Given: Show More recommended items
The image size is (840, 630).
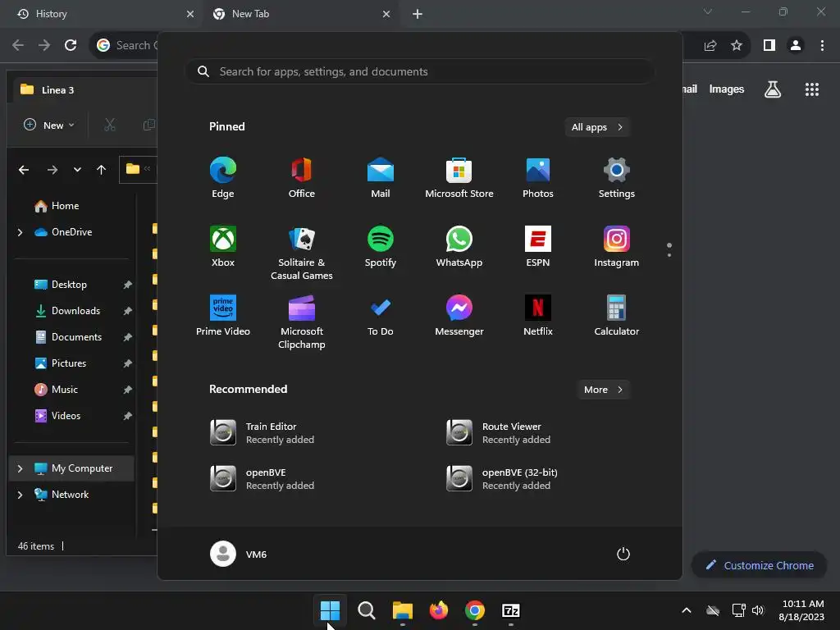Looking at the screenshot, I should [603, 390].
